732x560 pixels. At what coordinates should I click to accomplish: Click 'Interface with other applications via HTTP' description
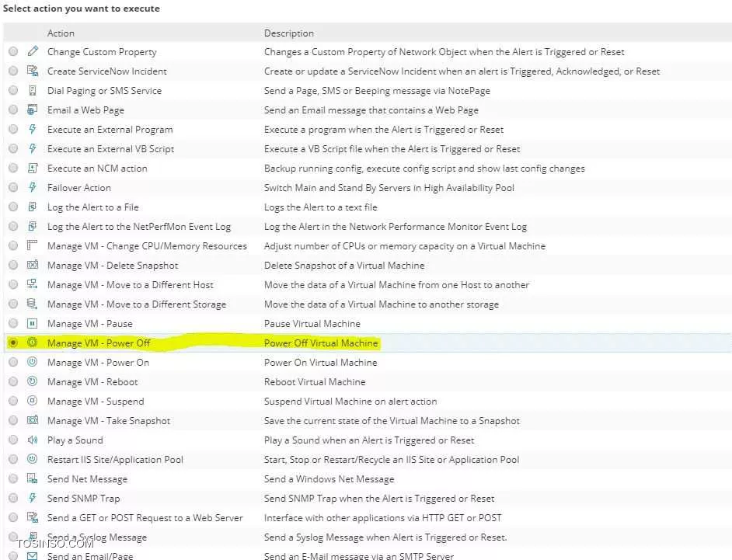[383, 517]
